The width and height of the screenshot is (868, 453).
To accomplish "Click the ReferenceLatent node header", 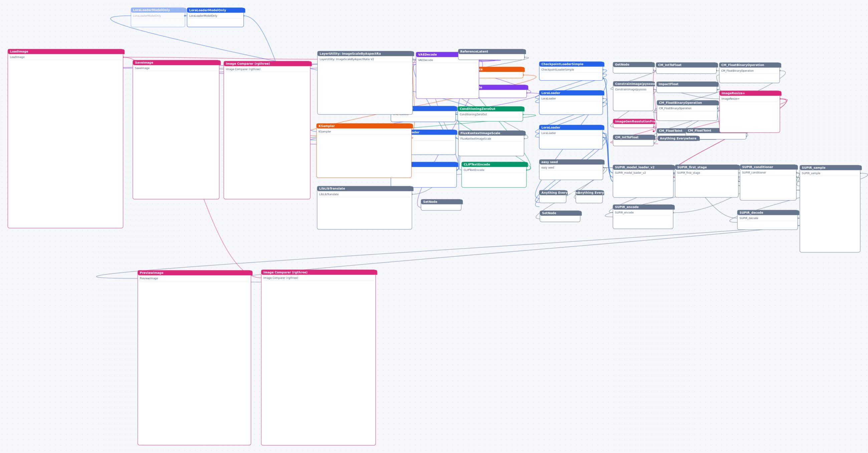I will point(492,51).
